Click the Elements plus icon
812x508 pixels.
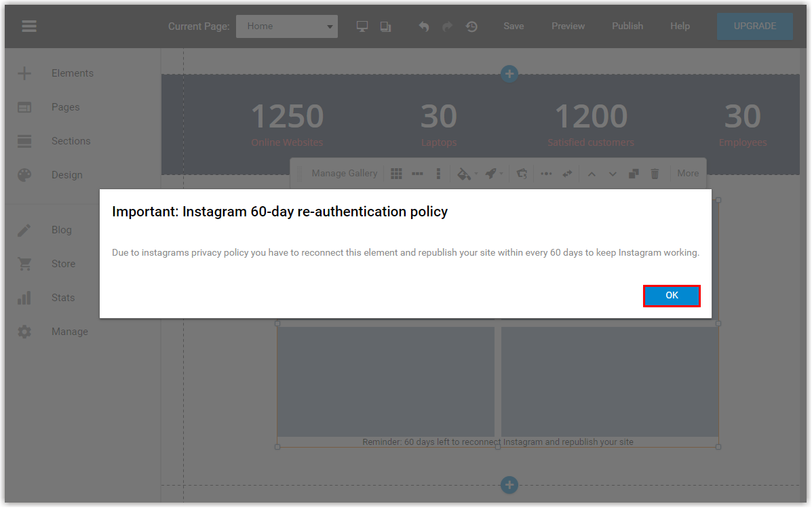pos(24,73)
